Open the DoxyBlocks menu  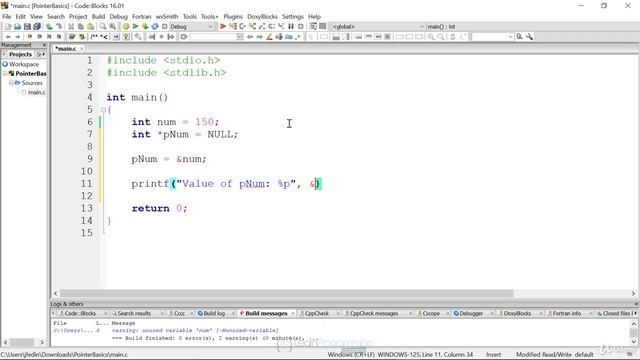point(262,16)
